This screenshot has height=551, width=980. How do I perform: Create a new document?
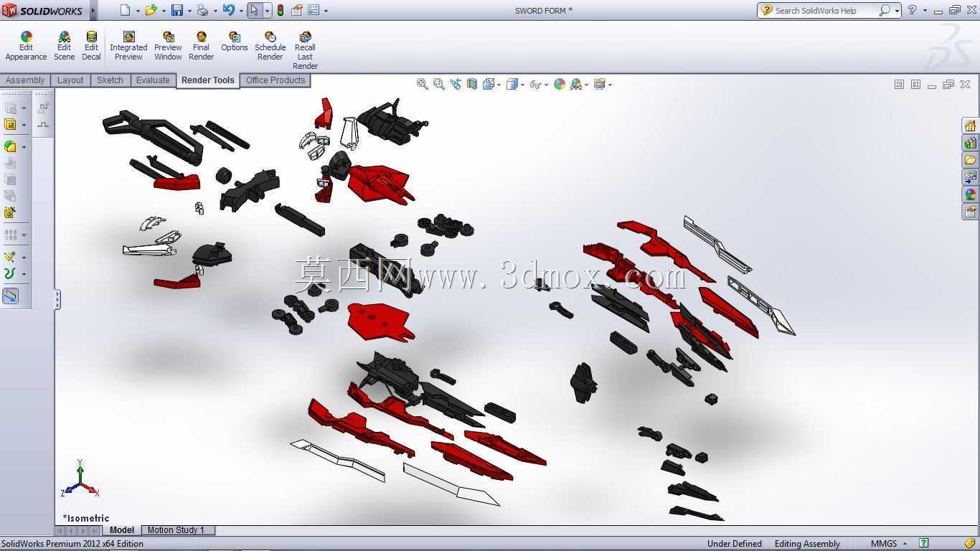point(126,10)
